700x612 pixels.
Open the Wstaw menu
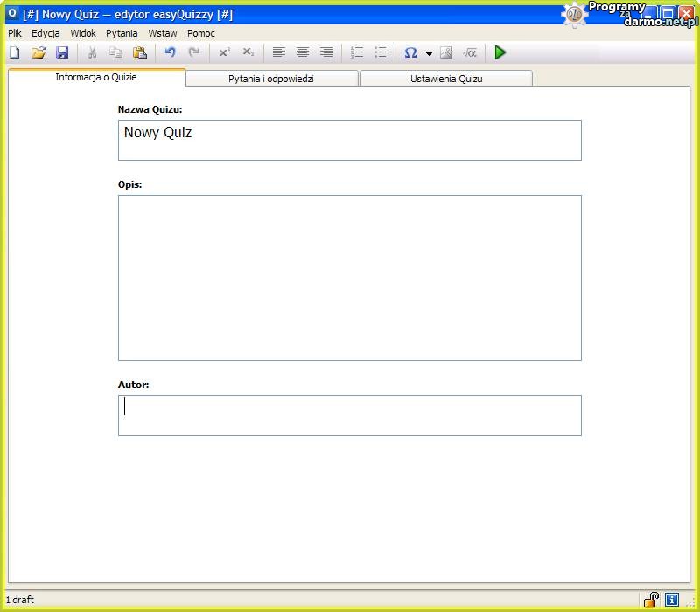click(163, 33)
